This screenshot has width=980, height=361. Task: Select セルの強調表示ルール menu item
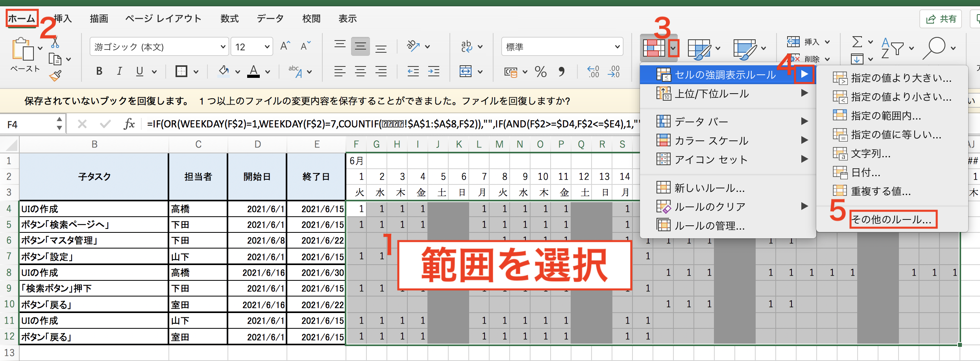(727, 74)
